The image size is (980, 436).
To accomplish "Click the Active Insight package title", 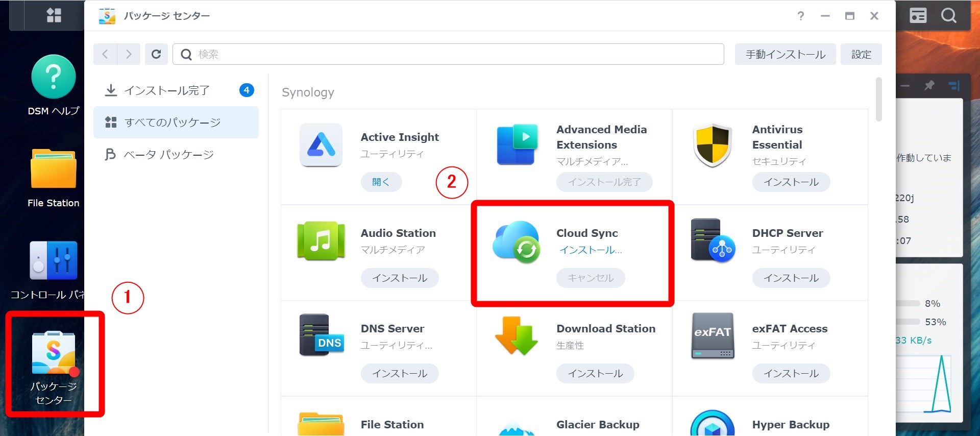I will [x=400, y=137].
